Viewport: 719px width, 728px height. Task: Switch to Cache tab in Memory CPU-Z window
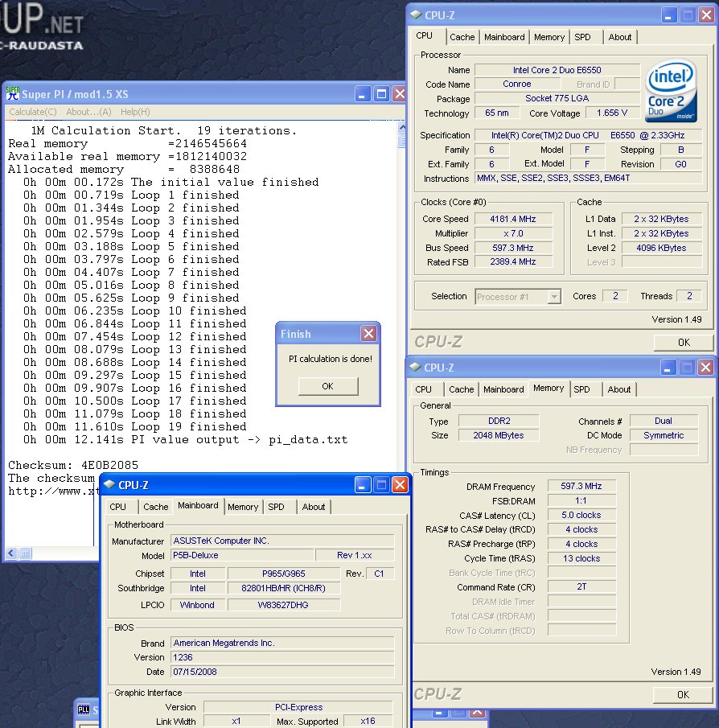pos(462,389)
